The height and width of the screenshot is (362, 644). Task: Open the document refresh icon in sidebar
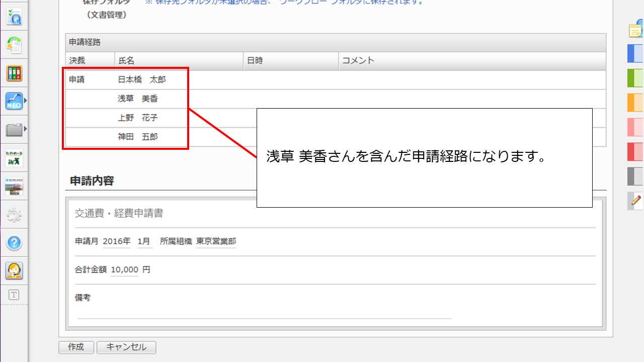pos(14,45)
